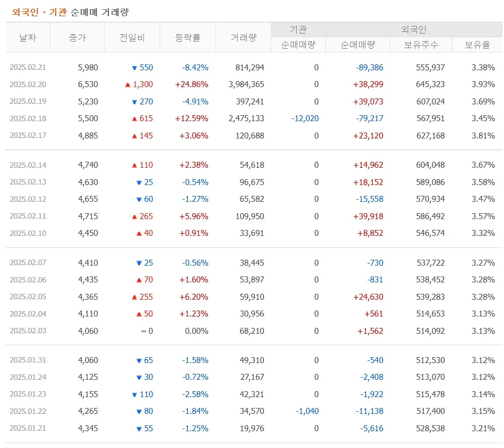This screenshot has width=504, height=448.
Task: Sort by the 등락률 column
Action: [x=188, y=37]
